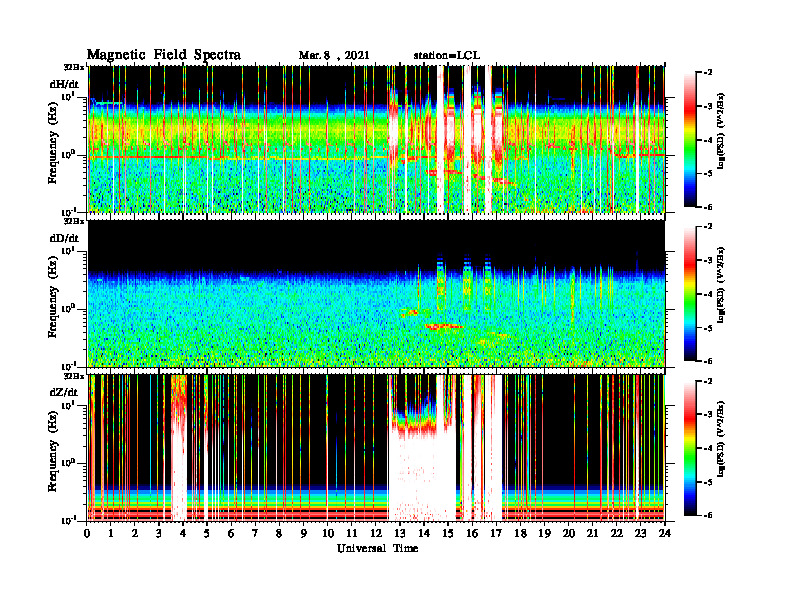
Task: Click the "-5" tick on dZ/dt color bar
Action: tap(707, 482)
